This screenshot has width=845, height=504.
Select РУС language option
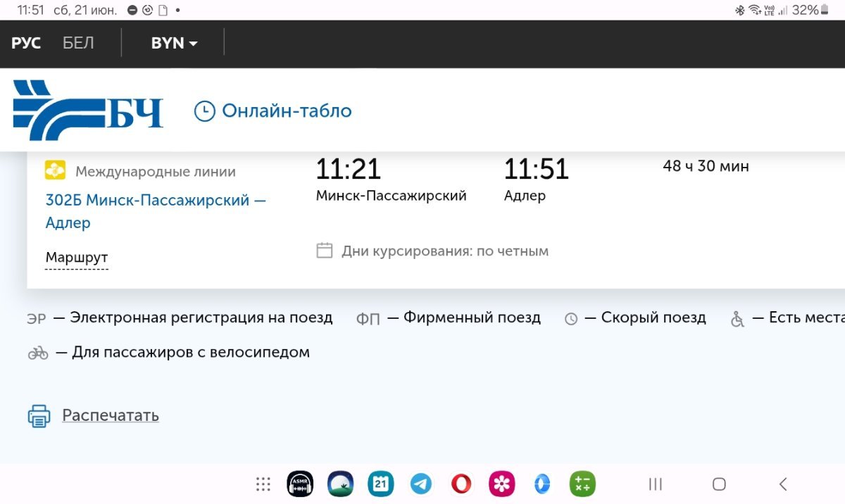[x=26, y=43]
